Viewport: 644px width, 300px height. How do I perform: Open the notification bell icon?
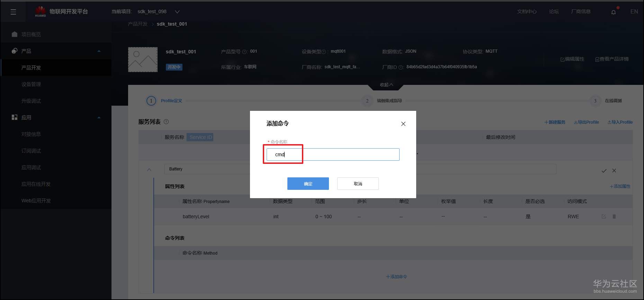[614, 12]
